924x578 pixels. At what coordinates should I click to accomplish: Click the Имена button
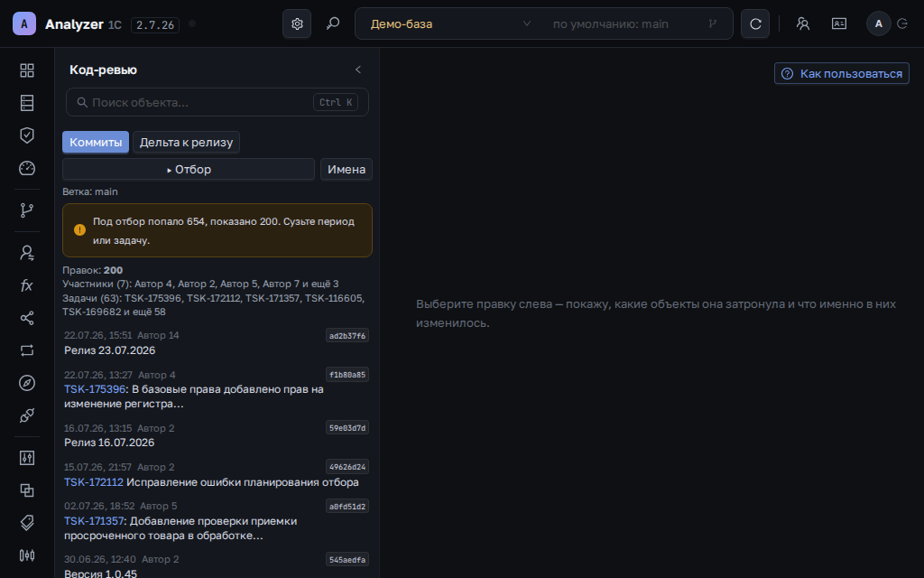click(x=346, y=169)
